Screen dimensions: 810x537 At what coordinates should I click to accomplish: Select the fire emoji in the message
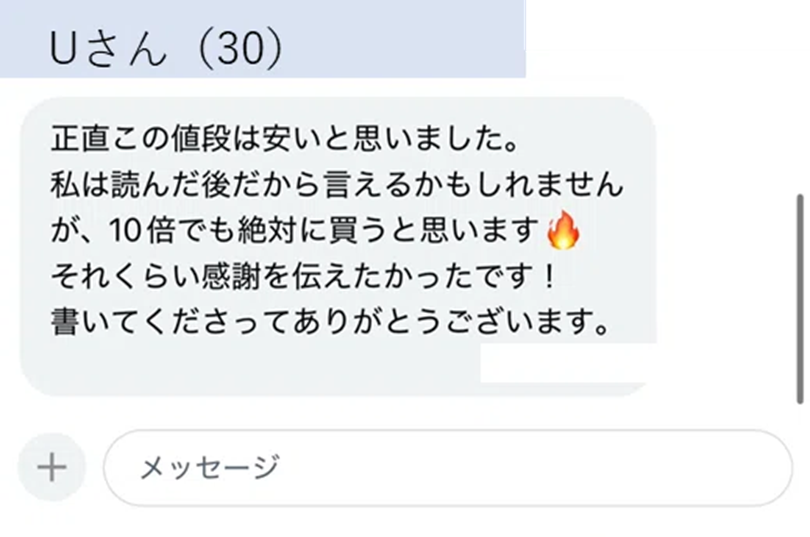click(564, 230)
